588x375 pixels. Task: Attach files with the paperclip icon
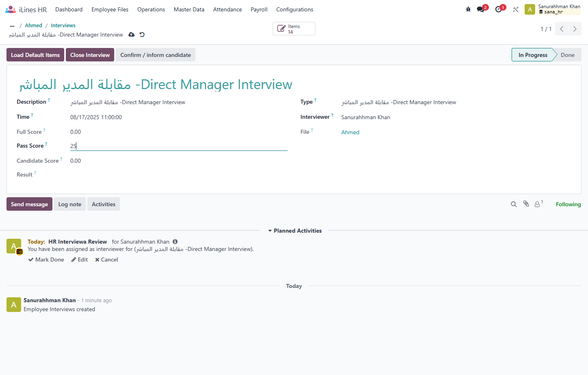click(x=526, y=204)
